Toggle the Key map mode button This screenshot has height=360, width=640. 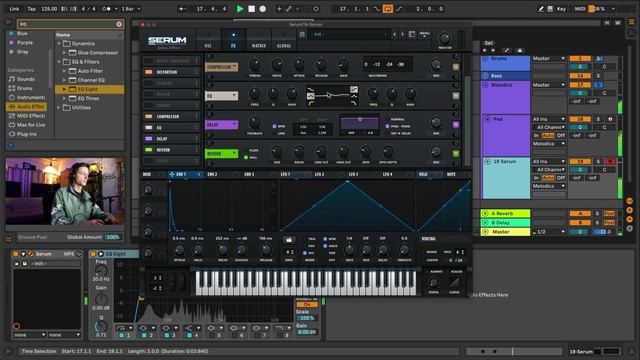click(562, 9)
